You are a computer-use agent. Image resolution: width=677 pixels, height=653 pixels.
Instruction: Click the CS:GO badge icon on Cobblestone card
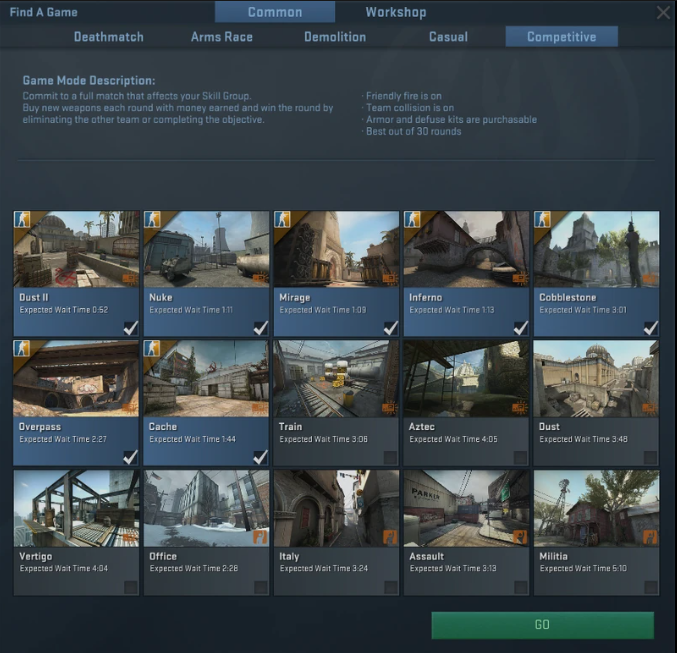point(542,219)
